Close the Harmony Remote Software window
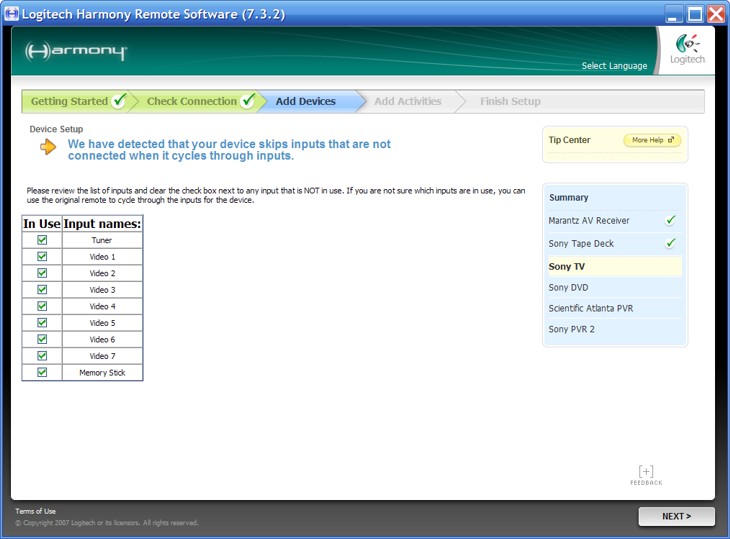The width and height of the screenshot is (730, 539). coord(716,14)
